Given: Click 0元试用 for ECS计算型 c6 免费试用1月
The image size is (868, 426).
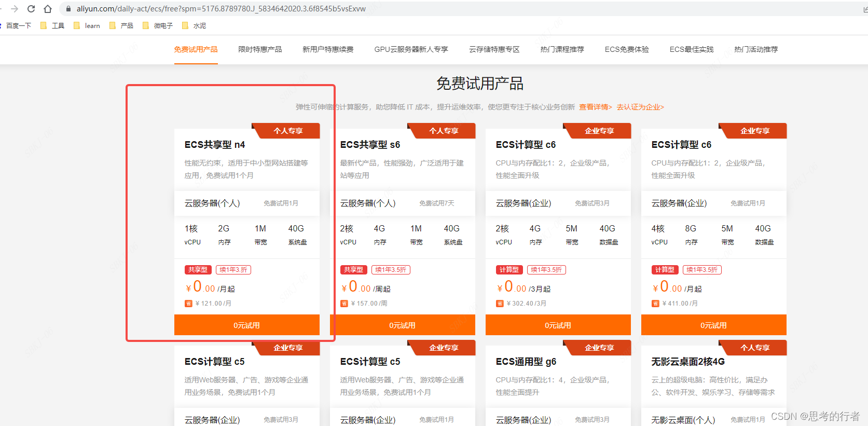Looking at the screenshot, I should point(714,325).
